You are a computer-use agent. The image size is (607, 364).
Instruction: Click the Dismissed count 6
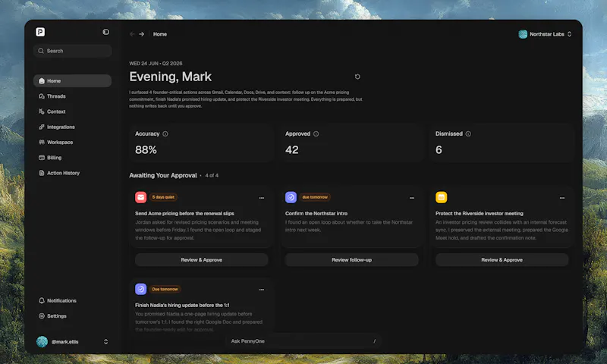click(439, 149)
